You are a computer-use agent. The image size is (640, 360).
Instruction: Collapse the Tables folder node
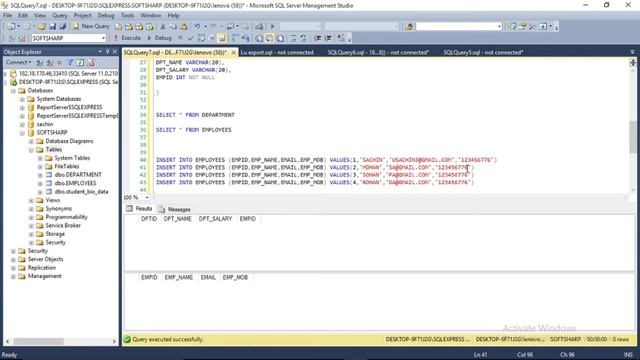pos(31,150)
